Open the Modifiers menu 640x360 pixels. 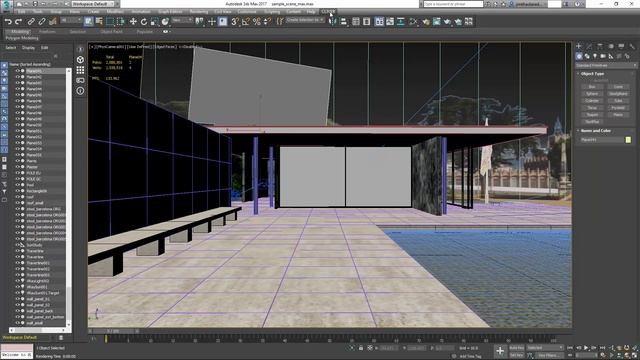point(116,12)
